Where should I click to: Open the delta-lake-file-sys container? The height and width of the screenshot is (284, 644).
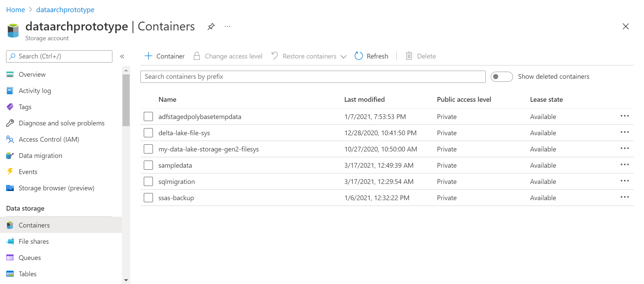(x=184, y=133)
